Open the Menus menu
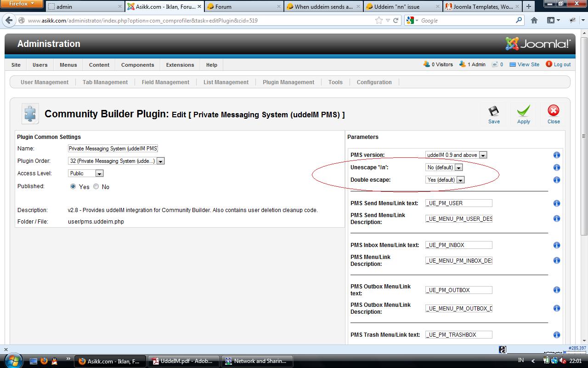 tap(68, 65)
